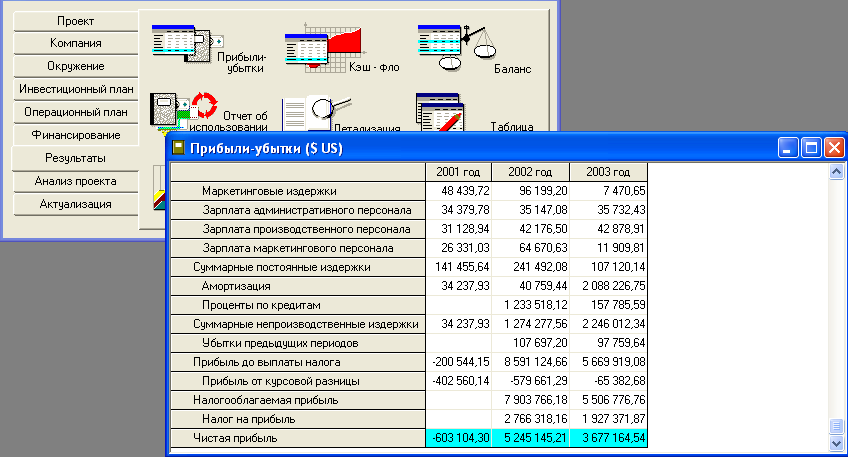This screenshot has width=848, height=457.
Task: Click cell with value 42 878,91
Action: [x=608, y=229]
